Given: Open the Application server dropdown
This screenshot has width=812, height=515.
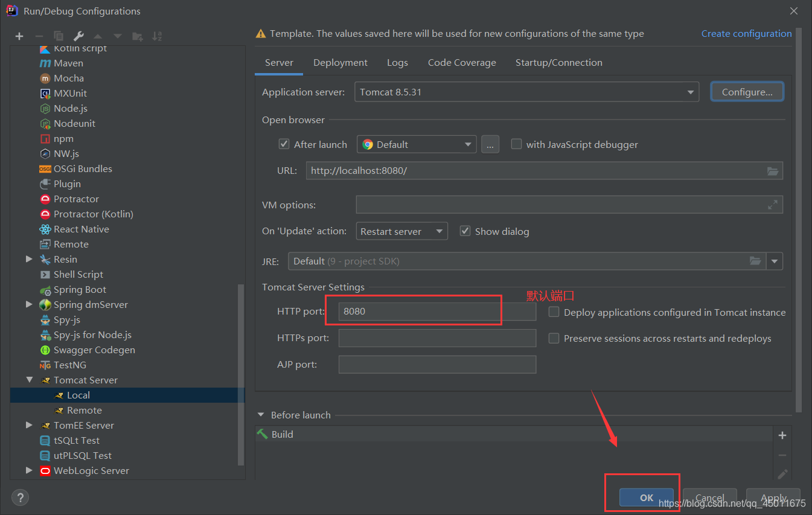Looking at the screenshot, I should tap(526, 92).
